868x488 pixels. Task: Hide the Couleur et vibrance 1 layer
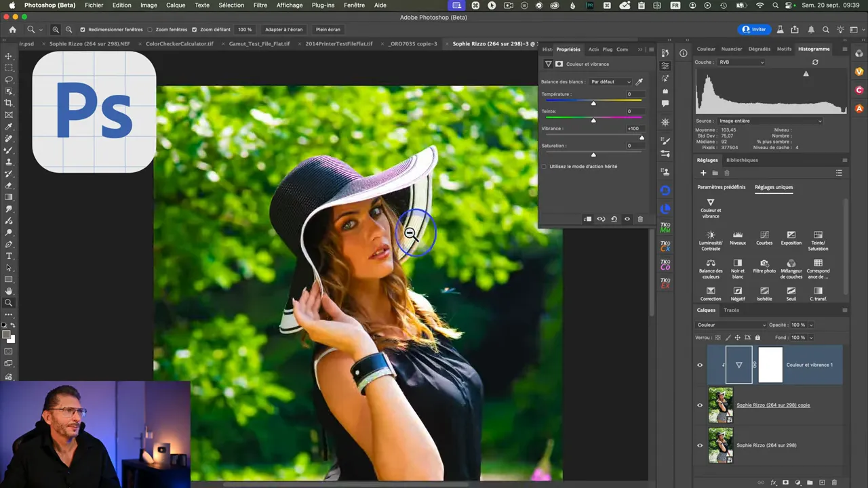coord(700,365)
